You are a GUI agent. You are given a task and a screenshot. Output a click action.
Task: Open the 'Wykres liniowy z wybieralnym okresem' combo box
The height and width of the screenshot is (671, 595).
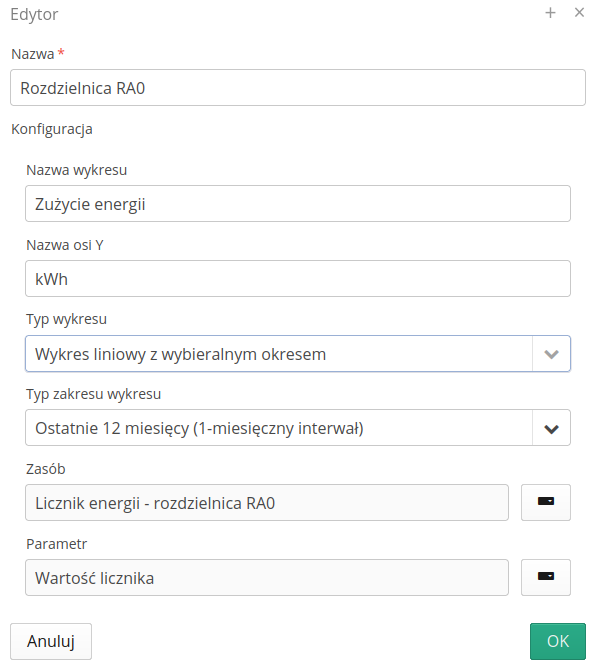click(298, 353)
